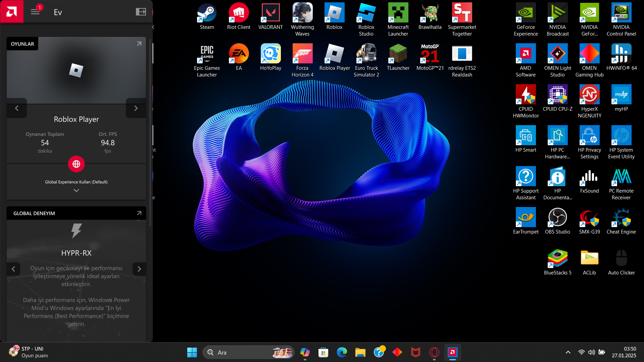Click the AMD logo in the app corner
The width and height of the screenshot is (644, 362).
pos(11,11)
